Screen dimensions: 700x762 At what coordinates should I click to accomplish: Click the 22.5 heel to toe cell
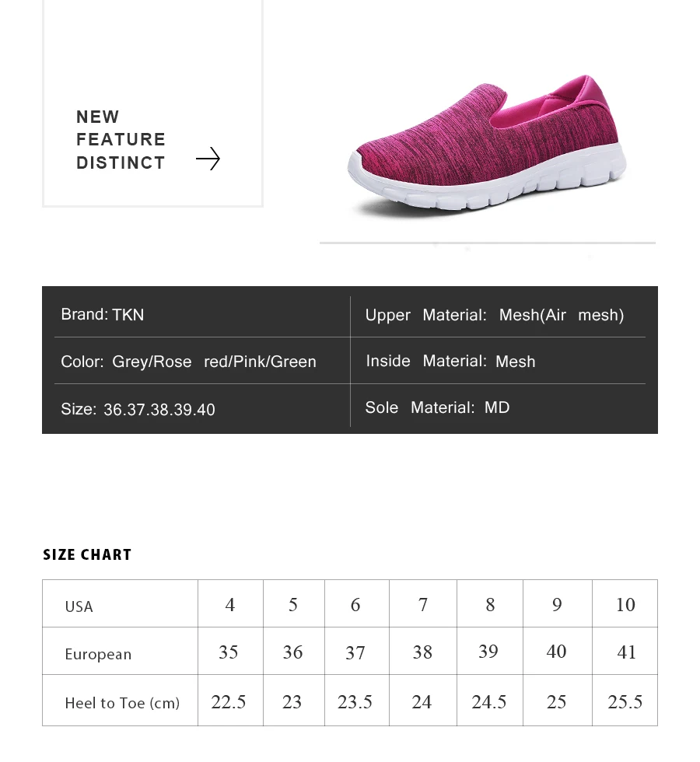coord(230,701)
